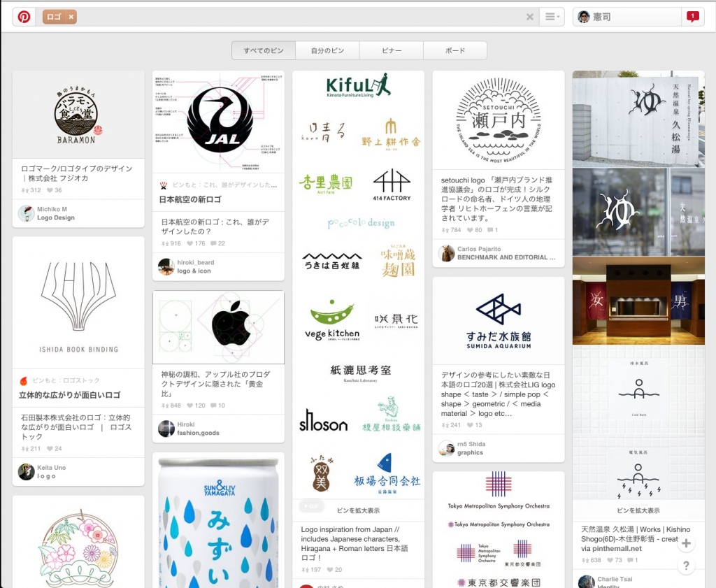Open the BARAMON logo pin image

pyautogui.click(x=78, y=115)
